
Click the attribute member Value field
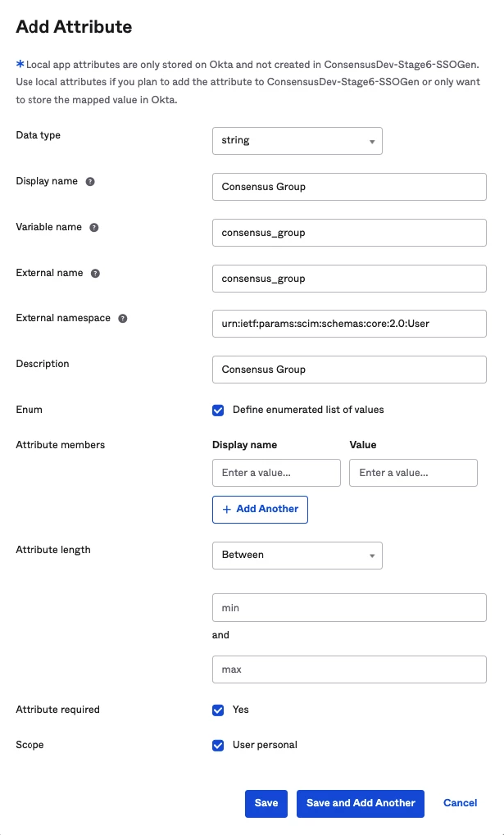(x=413, y=473)
